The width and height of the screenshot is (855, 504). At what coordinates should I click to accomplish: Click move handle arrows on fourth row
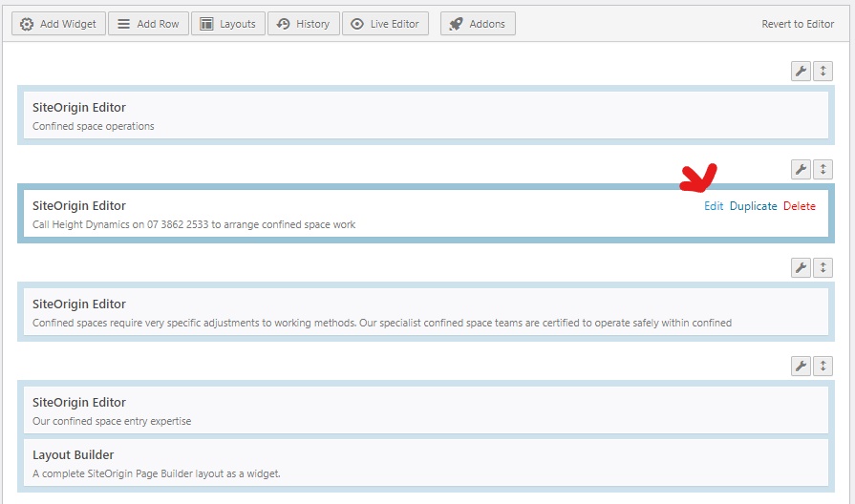point(823,366)
